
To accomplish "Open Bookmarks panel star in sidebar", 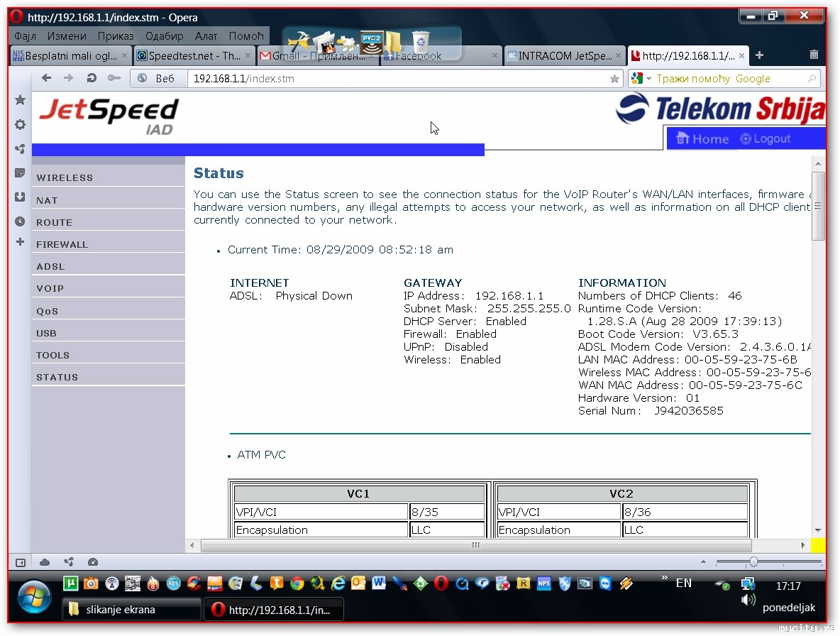I will tap(21, 99).
